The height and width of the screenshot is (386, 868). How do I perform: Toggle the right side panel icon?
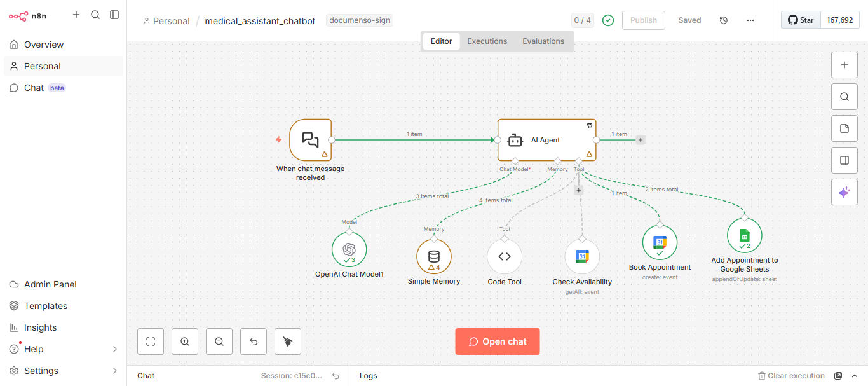[844, 160]
